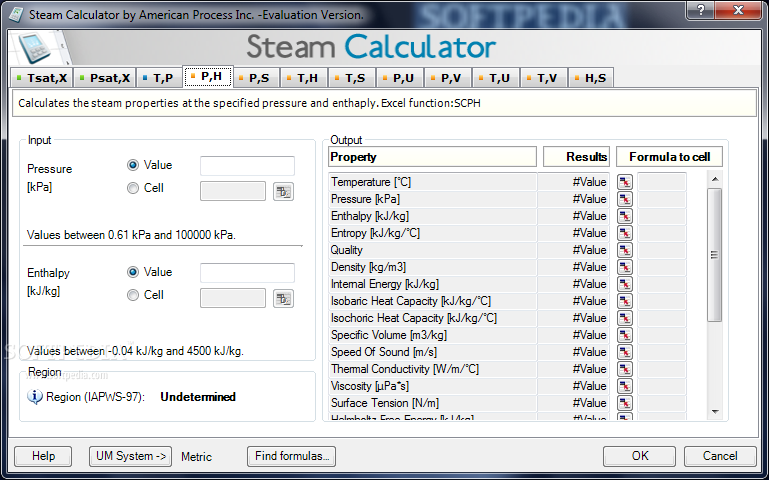Insert Pressure [kPa] output formula to cell icon
This screenshot has width=769, height=480.
click(x=625, y=199)
